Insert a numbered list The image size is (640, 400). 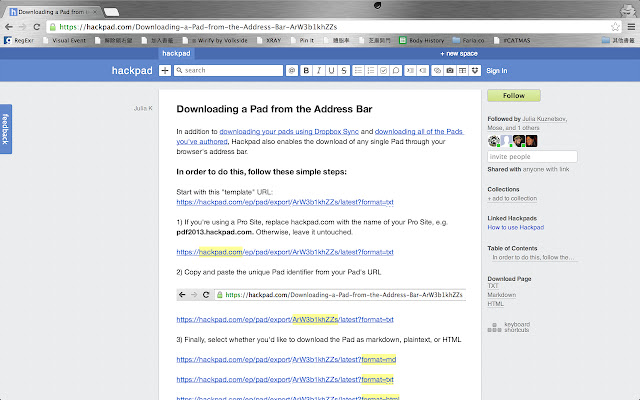click(x=371, y=71)
